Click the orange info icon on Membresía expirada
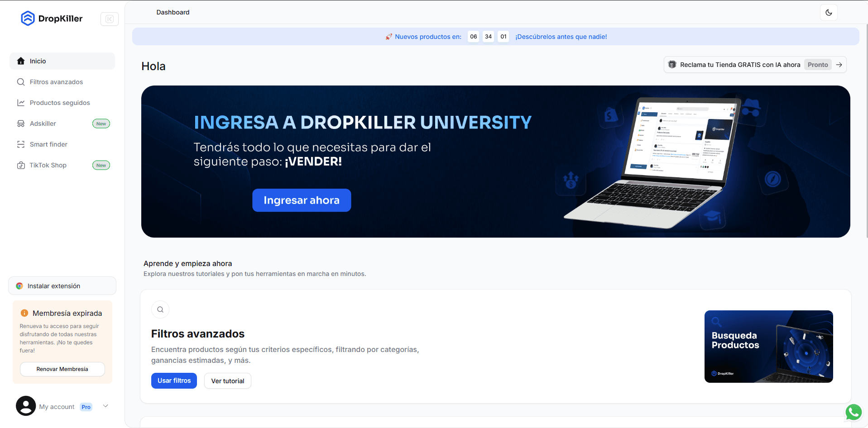 tap(24, 313)
